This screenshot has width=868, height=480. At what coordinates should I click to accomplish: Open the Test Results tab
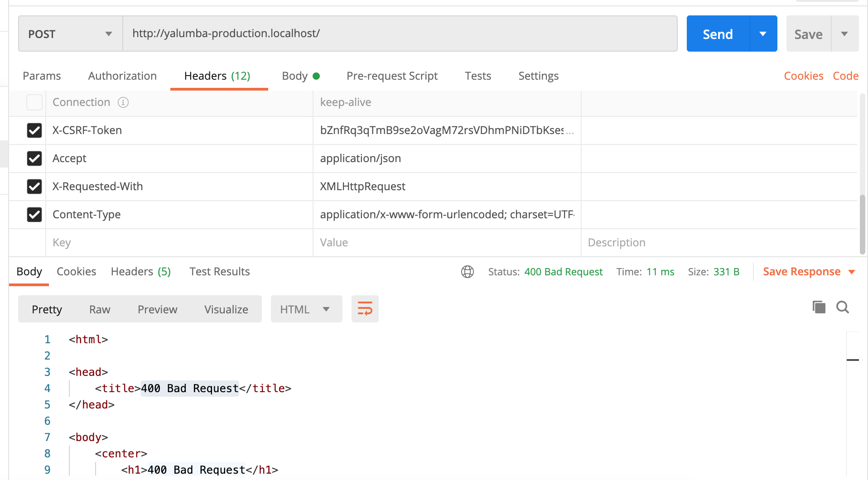coord(220,272)
